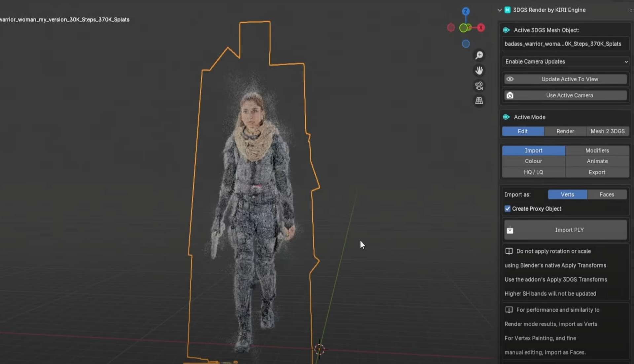Uncheck Create Proxy Object checkbox
Image resolution: width=634 pixels, height=364 pixels.
point(508,209)
